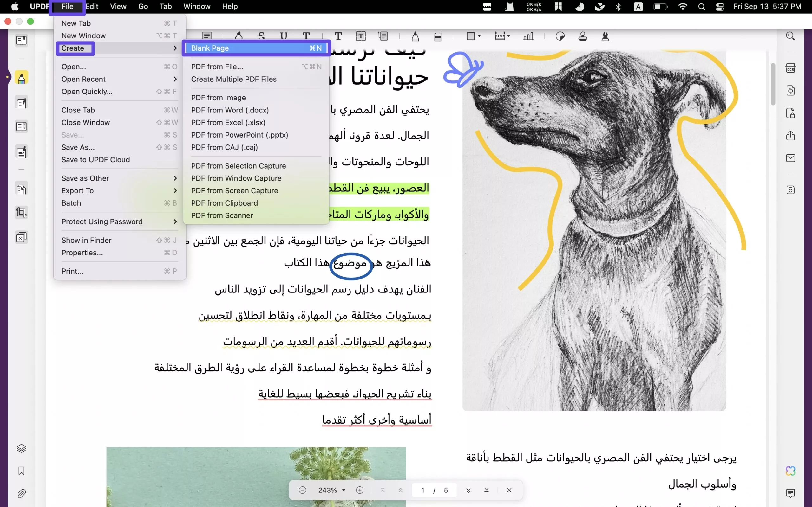812x507 pixels.
Task: Open the Search panel
Action: click(790, 36)
